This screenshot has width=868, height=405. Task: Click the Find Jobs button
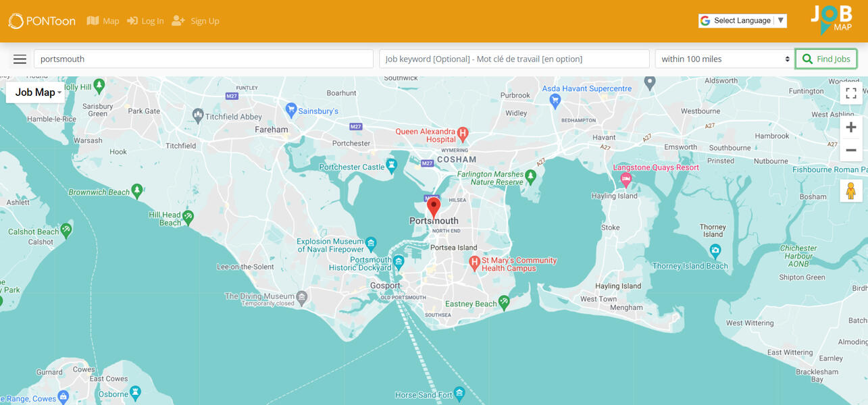[825, 59]
